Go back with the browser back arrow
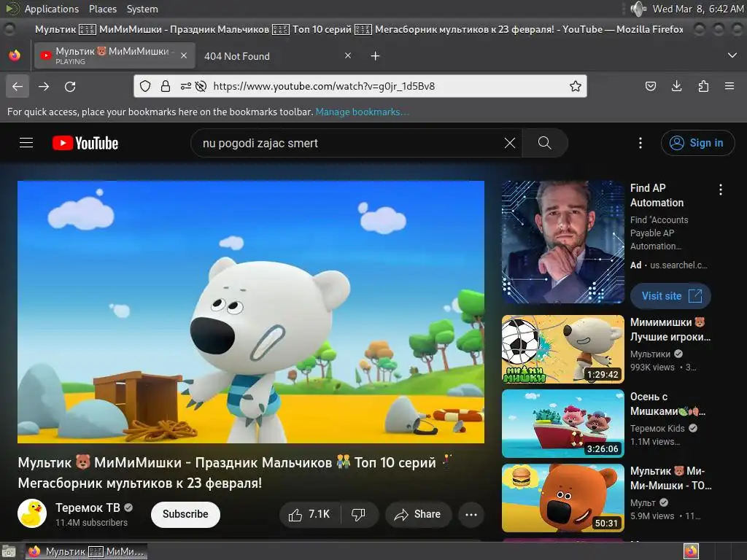 (18, 86)
